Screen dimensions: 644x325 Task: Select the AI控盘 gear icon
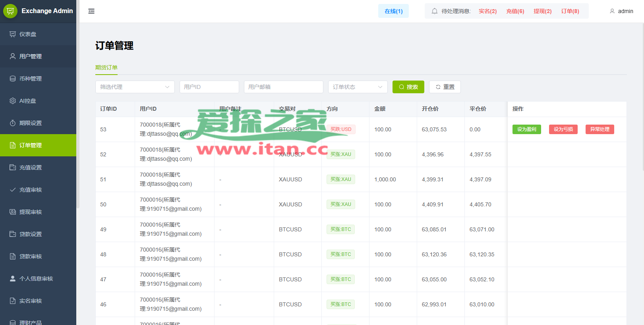tap(13, 101)
